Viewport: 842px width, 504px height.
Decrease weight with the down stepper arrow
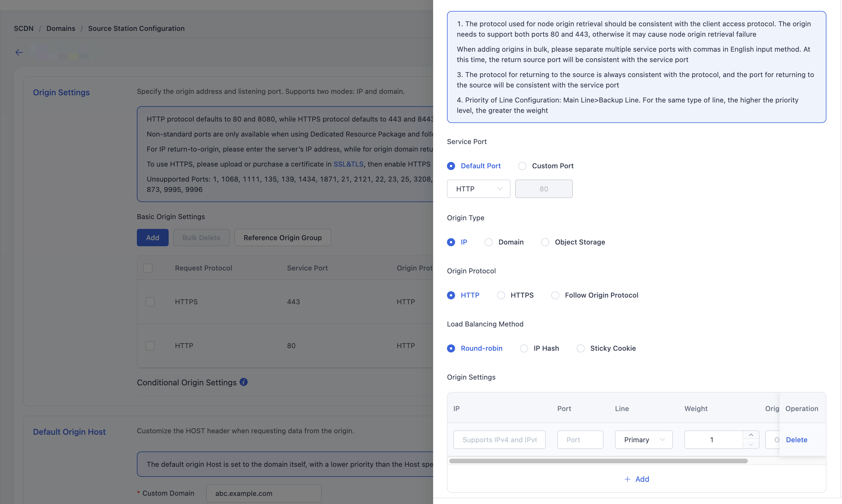(751, 444)
